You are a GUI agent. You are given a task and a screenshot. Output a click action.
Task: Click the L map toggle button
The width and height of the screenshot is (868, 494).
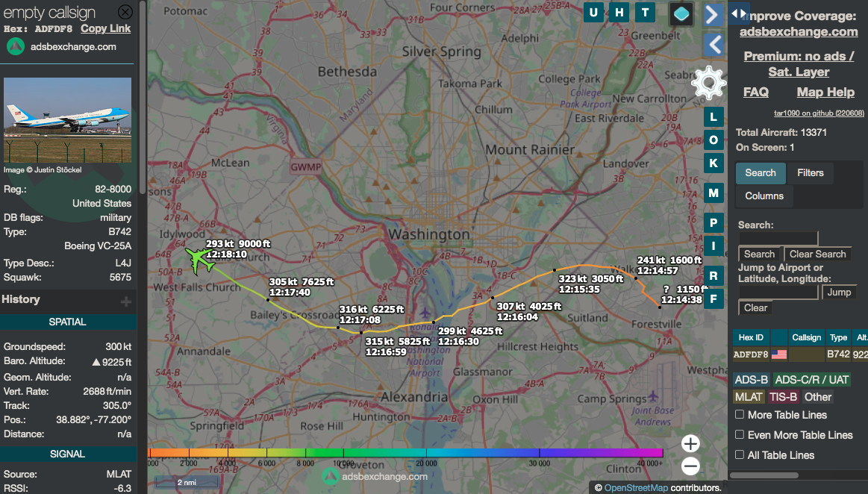(x=714, y=116)
